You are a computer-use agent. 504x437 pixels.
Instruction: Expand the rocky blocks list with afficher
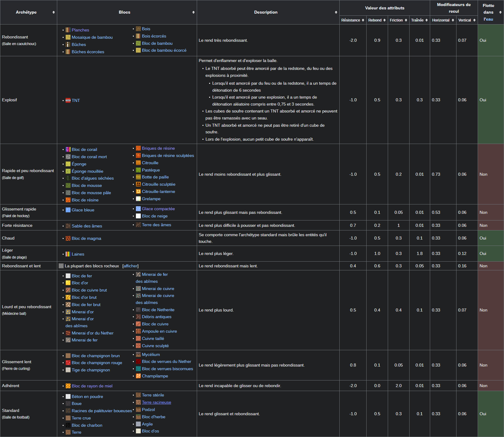[x=130, y=266]
